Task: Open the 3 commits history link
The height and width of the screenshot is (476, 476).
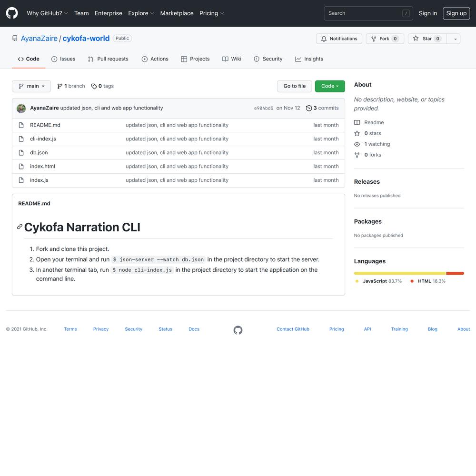Action: pos(322,108)
